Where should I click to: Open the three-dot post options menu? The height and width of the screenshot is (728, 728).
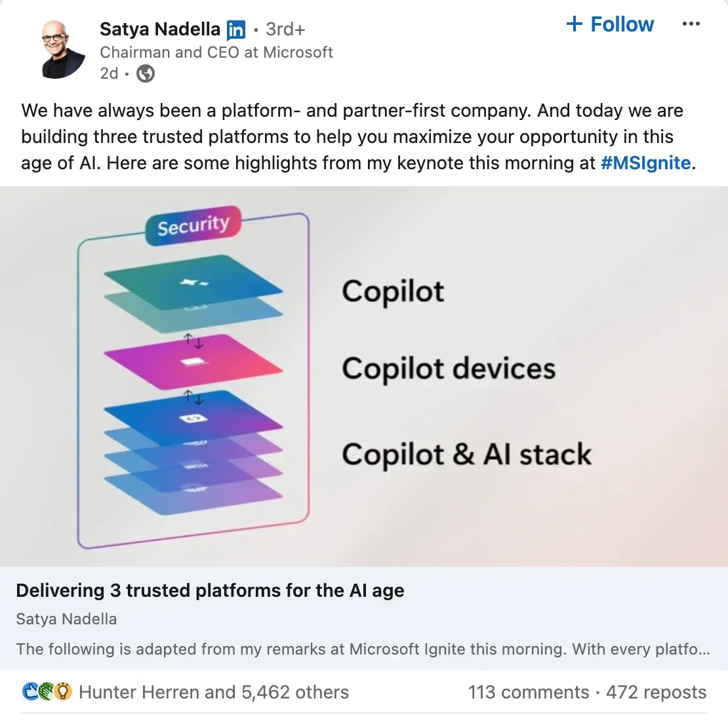[x=691, y=24]
